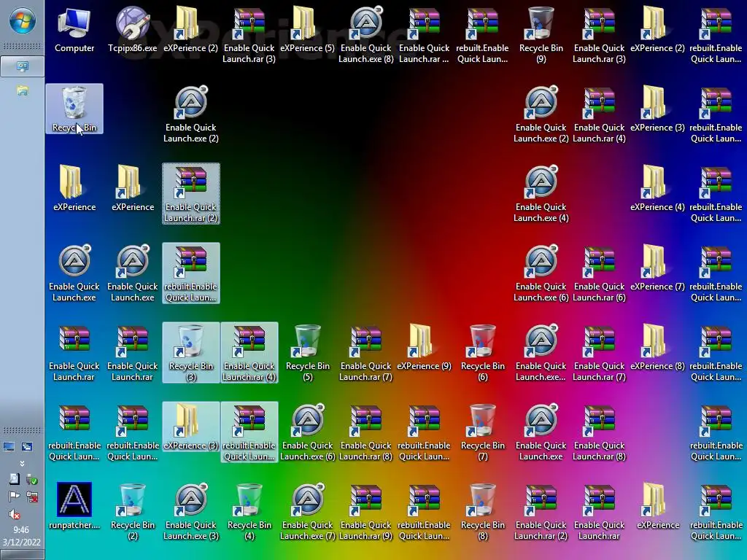Select the Recycle Bin (7) shortcut

click(483, 432)
